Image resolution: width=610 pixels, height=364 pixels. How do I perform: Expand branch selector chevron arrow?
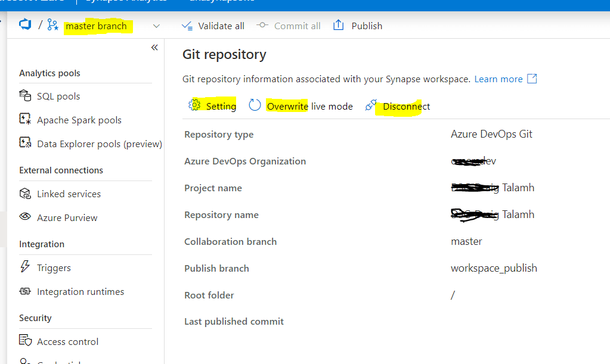pos(156,26)
